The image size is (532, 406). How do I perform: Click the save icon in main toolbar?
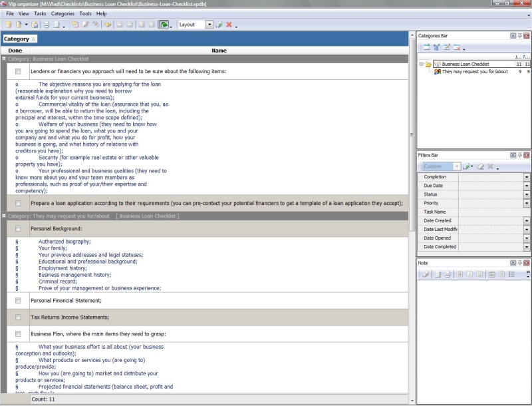[x=36, y=25]
